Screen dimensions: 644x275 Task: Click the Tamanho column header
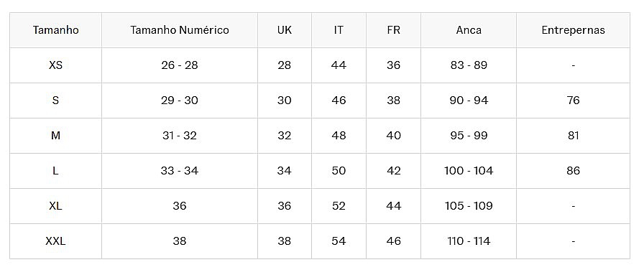click(55, 30)
